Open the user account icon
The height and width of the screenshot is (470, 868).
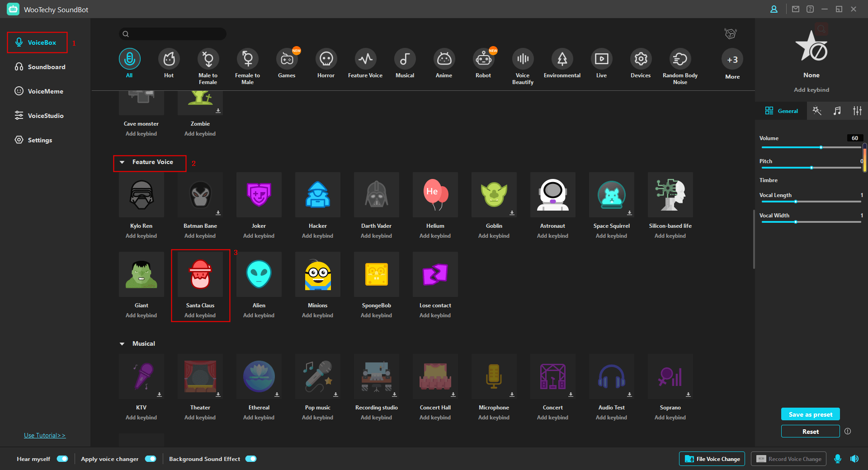(774, 9)
